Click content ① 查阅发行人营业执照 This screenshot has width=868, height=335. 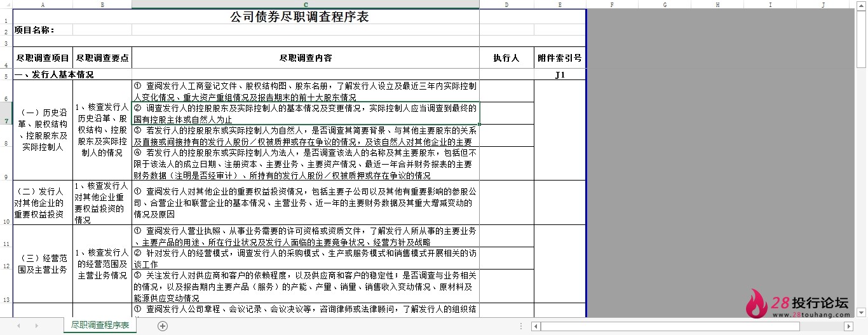coord(306,235)
